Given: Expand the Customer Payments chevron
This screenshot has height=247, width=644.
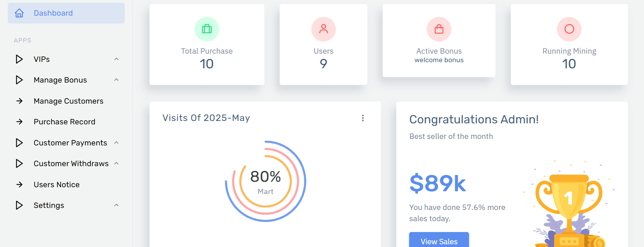Looking at the screenshot, I should point(116,143).
